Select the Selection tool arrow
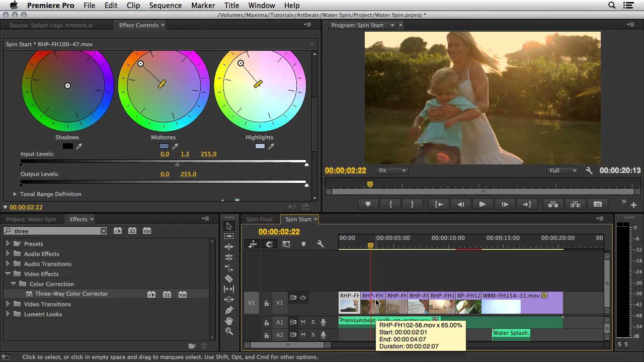 [x=229, y=226]
